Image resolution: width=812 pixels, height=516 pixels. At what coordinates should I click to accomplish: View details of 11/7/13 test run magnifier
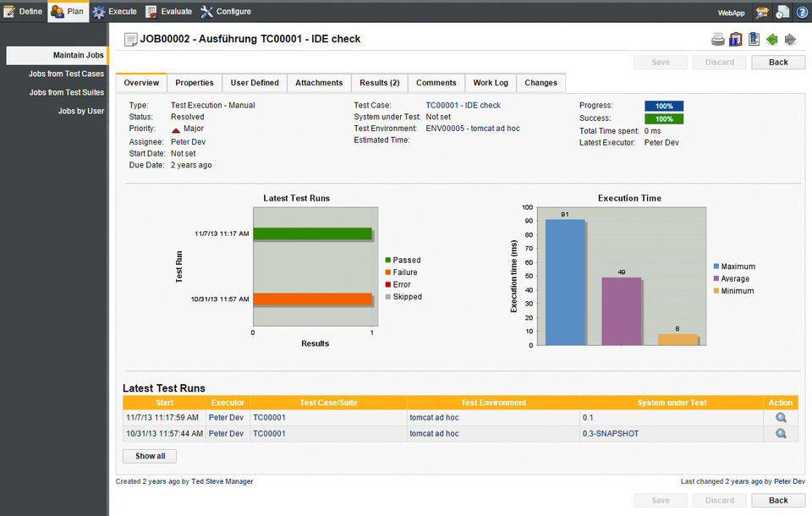pyautogui.click(x=781, y=418)
